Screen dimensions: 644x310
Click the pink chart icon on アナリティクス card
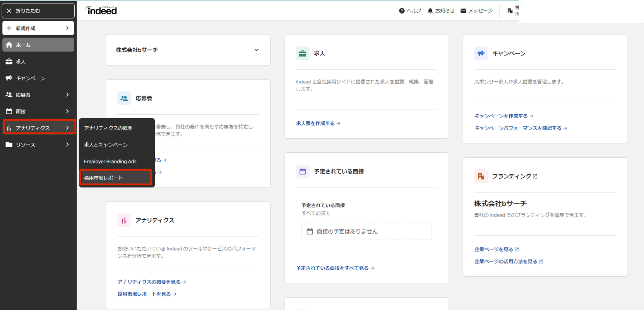click(124, 220)
